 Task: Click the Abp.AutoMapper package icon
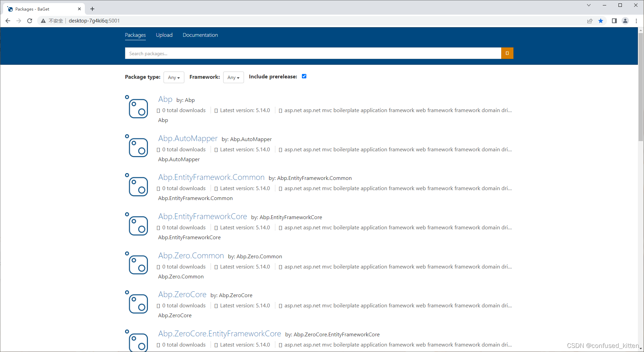click(137, 146)
